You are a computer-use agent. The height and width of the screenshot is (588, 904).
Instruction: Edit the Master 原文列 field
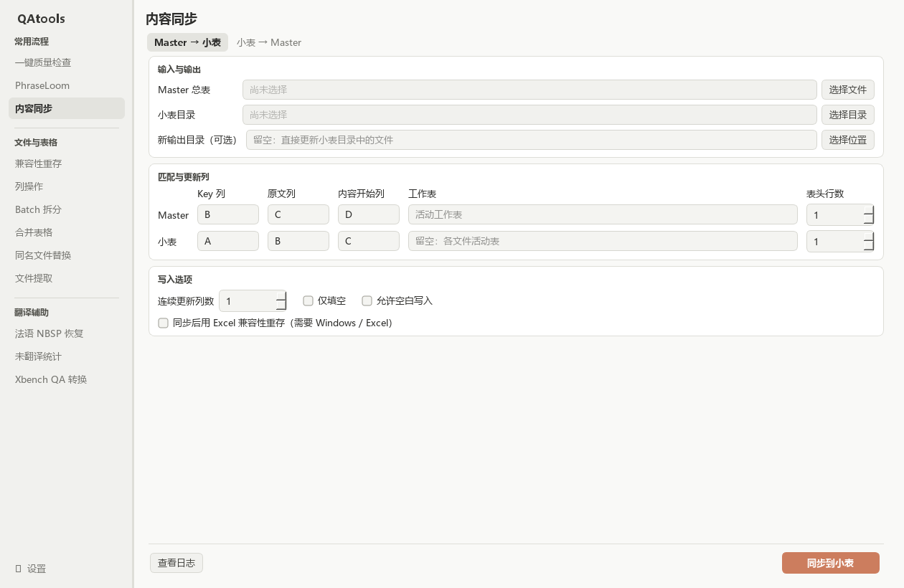click(x=298, y=214)
